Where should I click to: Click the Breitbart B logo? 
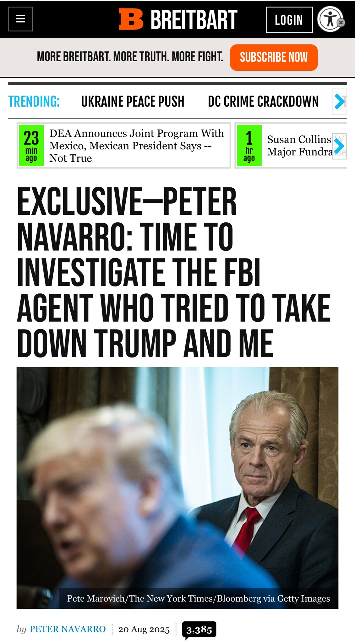tap(132, 19)
